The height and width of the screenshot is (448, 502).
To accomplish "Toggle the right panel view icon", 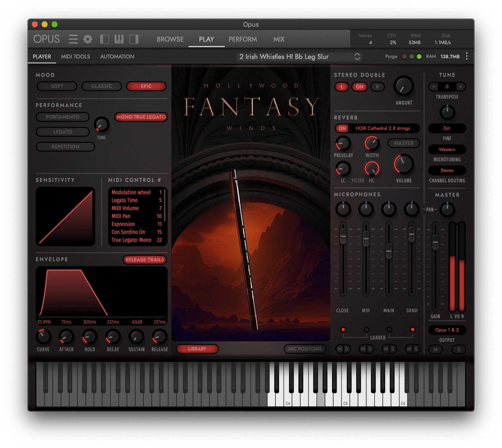I will coord(134,39).
